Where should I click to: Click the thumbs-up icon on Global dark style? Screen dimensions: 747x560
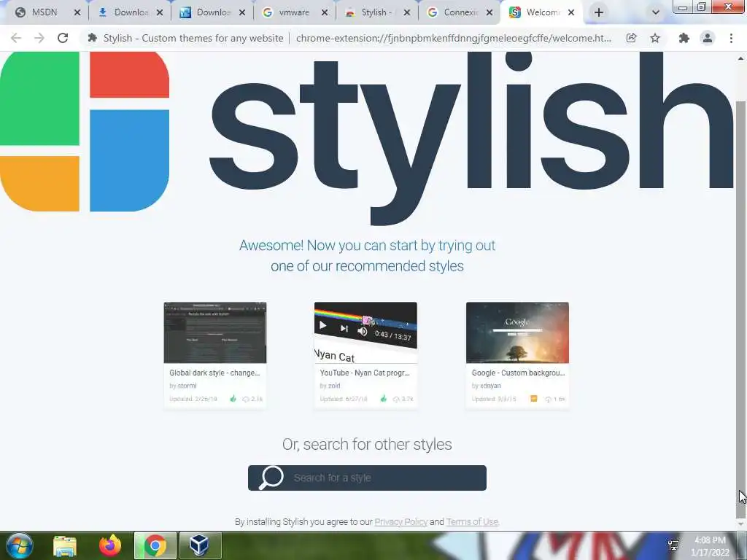233,399
